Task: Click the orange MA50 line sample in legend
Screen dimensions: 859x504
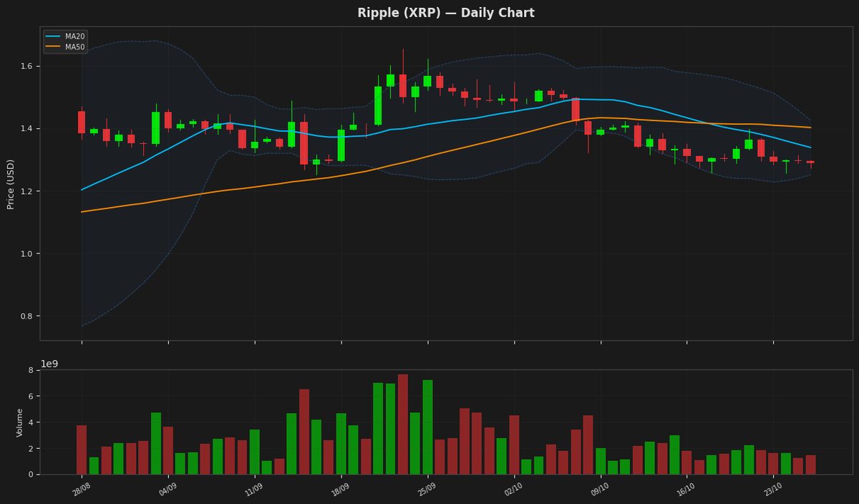Action: pos(54,47)
